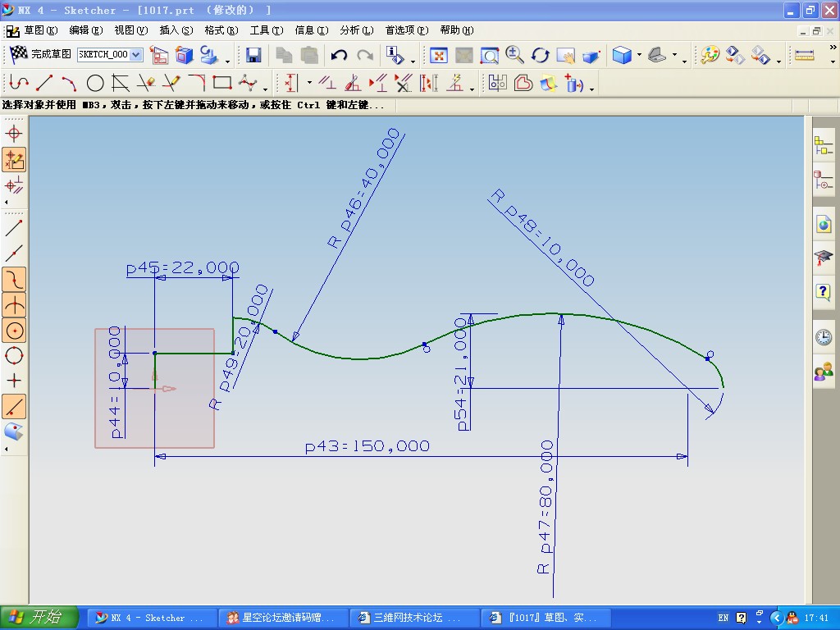Open the shaded rendering style dropdown arrow
Image resolution: width=840 pixels, height=630 pixels.
pyautogui.click(x=639, y=55)
